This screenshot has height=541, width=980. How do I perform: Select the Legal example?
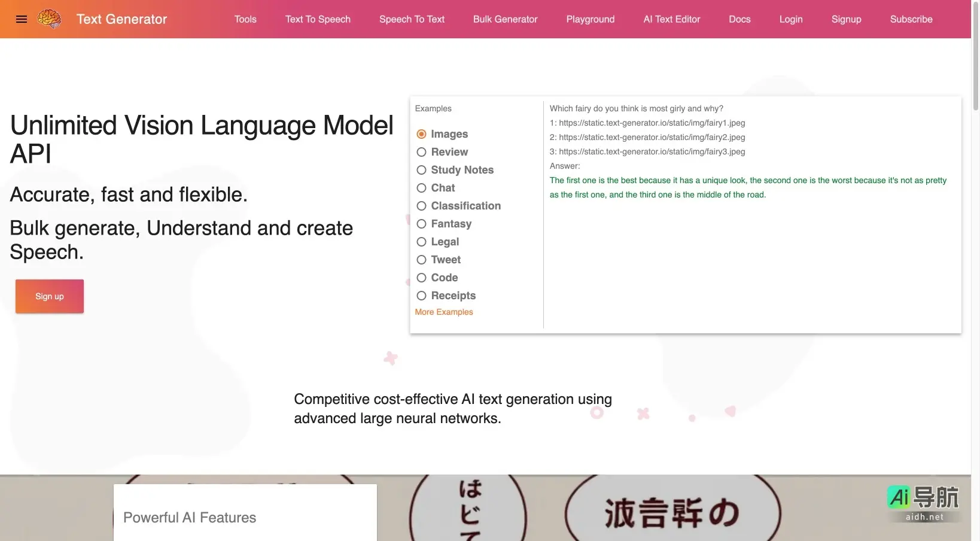point(422,241)
